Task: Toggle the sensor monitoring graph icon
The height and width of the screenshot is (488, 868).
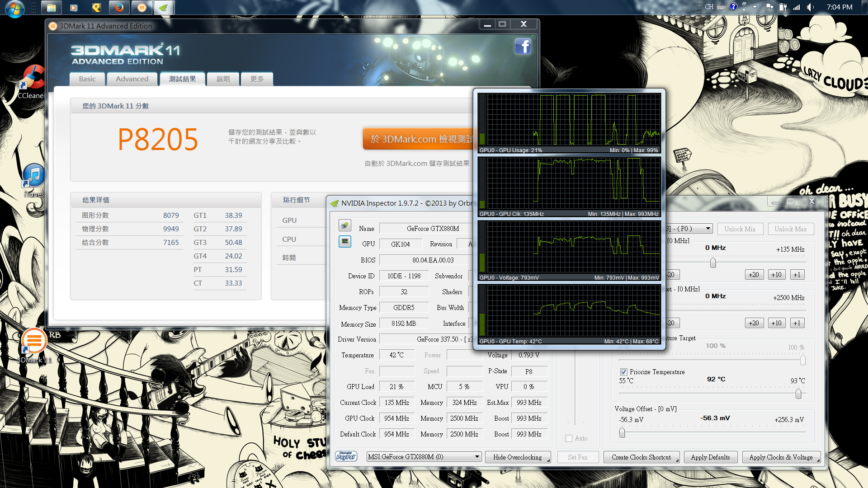Action: tap(345, 242)
